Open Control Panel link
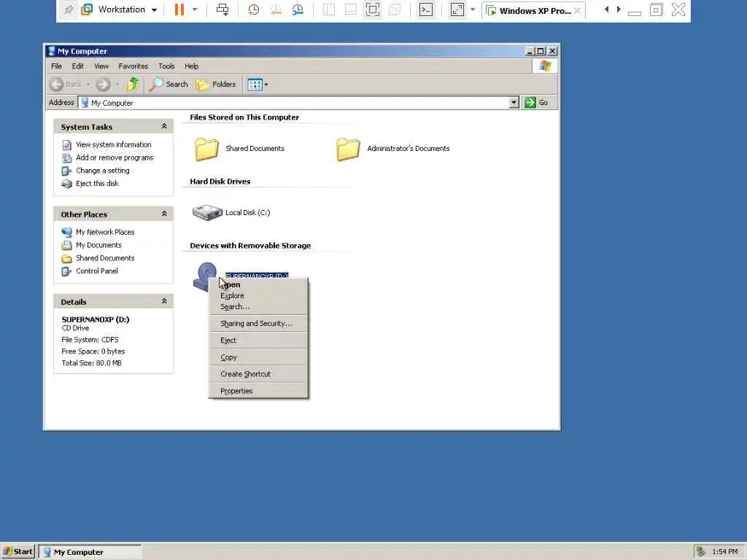Image resolution: width=747 pixels, height=560 pixels. tap(97, 271)
